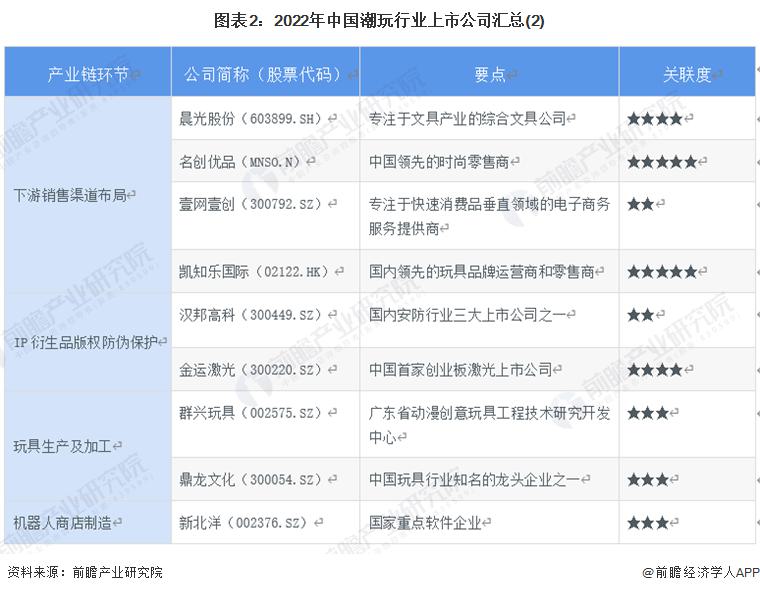Select the 下游销售渠道布局 category cell
This screenshot has width=760, height=593.
coord(74,195)
